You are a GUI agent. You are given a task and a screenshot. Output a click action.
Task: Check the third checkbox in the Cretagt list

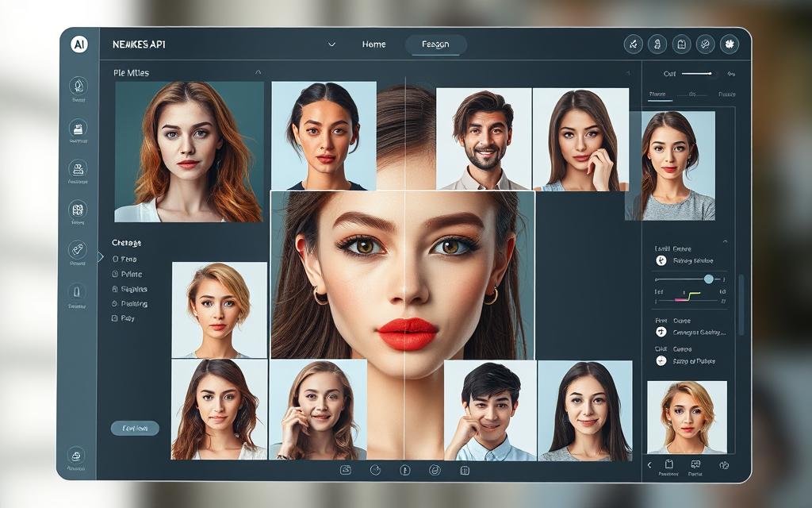[115, 290]
